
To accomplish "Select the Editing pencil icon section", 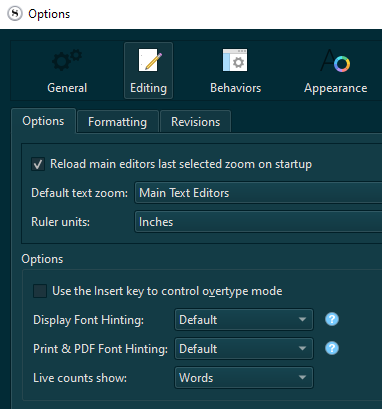I will tap(148, 71).
